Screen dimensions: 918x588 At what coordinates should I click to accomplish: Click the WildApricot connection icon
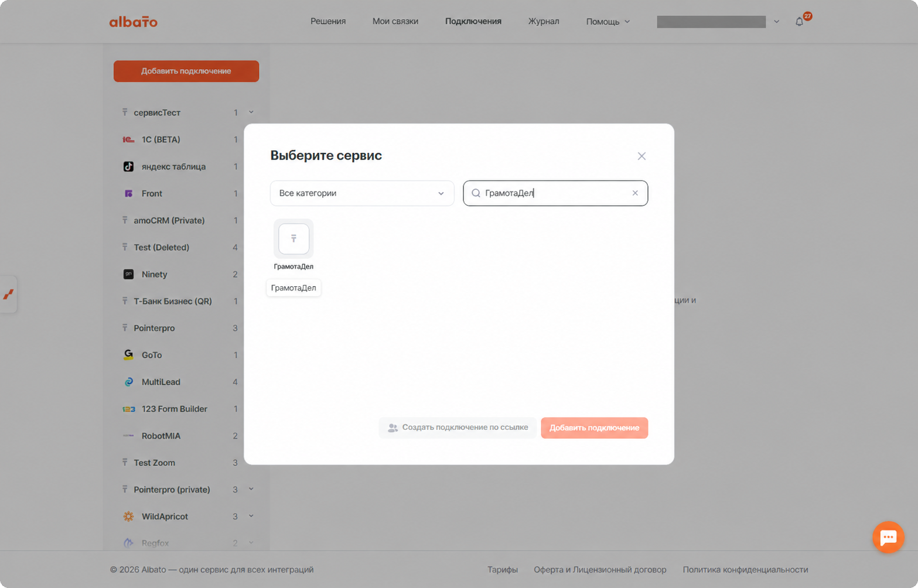128,517
